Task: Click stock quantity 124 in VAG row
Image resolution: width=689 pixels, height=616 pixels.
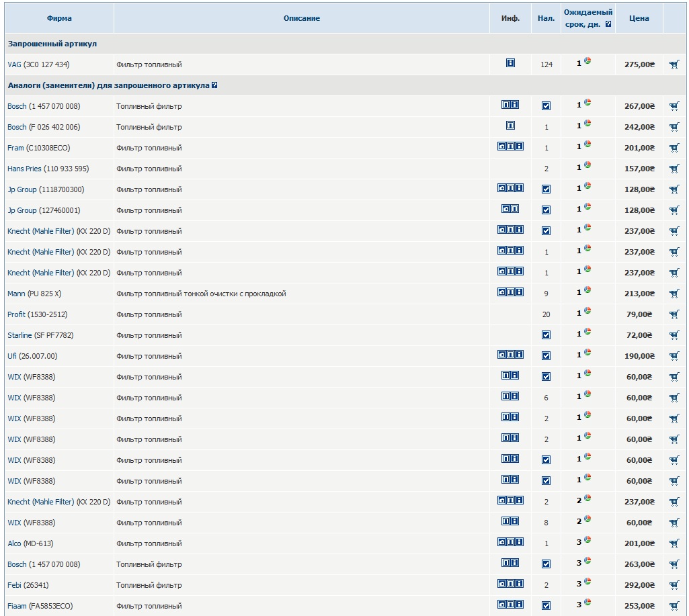Action: (x=546, y=64)
